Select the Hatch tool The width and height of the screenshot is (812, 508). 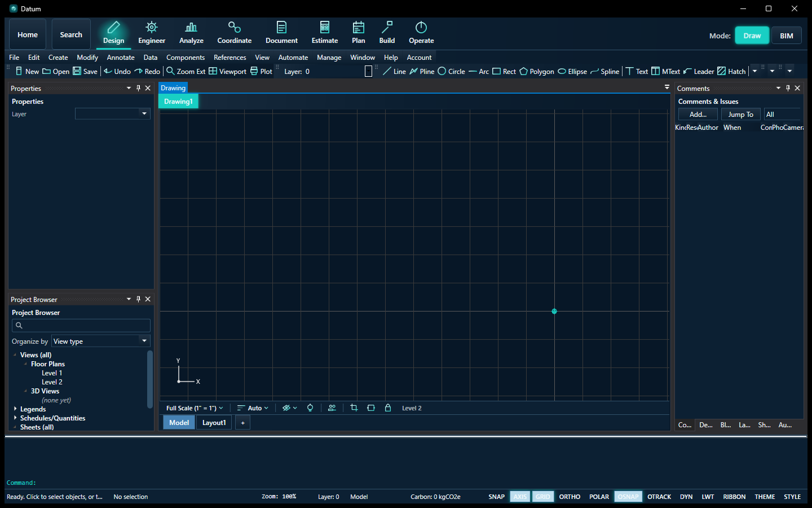tap(731, 71)
